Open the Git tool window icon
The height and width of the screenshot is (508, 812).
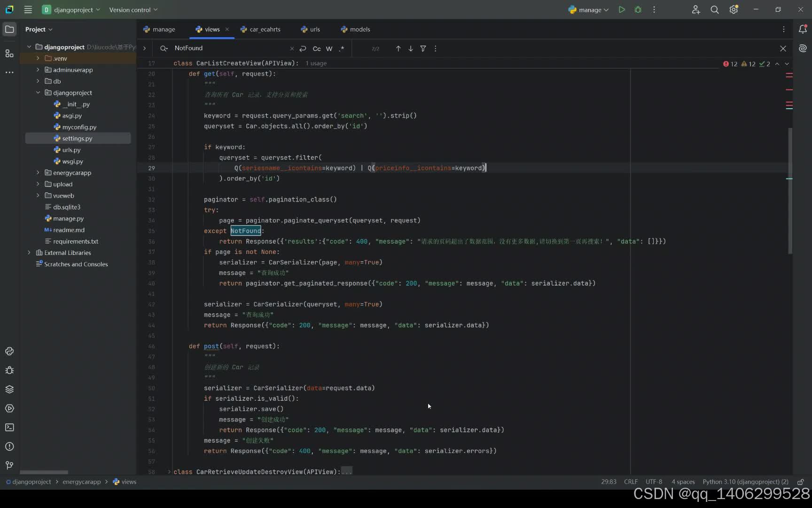point(9,466)
